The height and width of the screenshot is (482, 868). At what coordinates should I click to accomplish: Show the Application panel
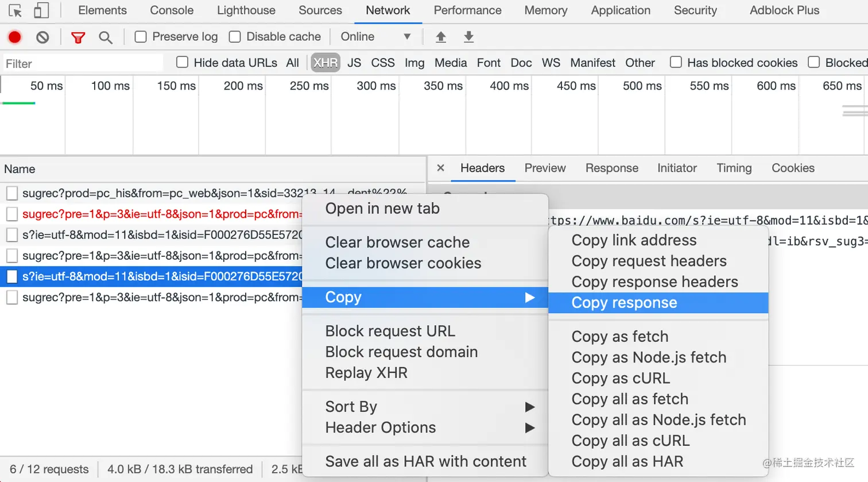click(x=621, y=10)
